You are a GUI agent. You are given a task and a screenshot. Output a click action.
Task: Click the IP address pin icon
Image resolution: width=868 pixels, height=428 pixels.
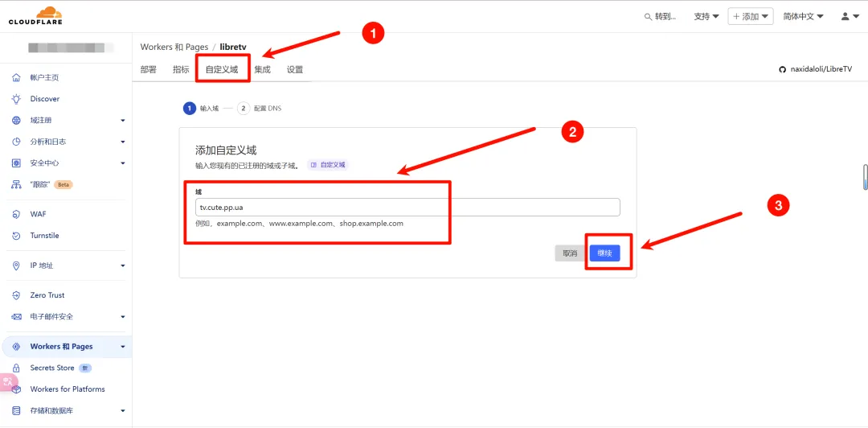(x=17, y=265)
